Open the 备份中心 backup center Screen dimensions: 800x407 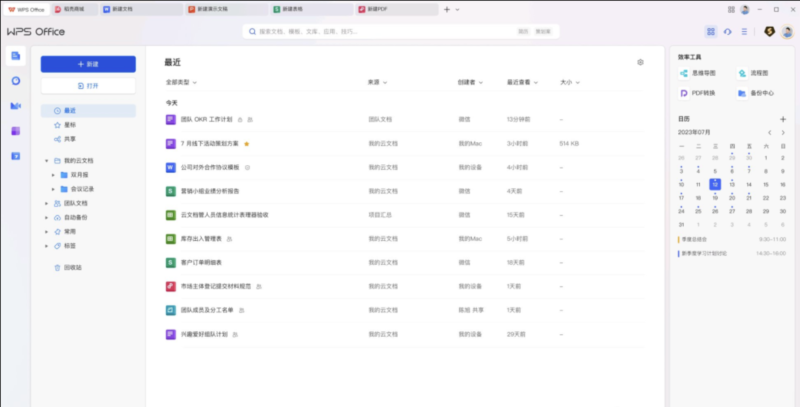[756, 93]
